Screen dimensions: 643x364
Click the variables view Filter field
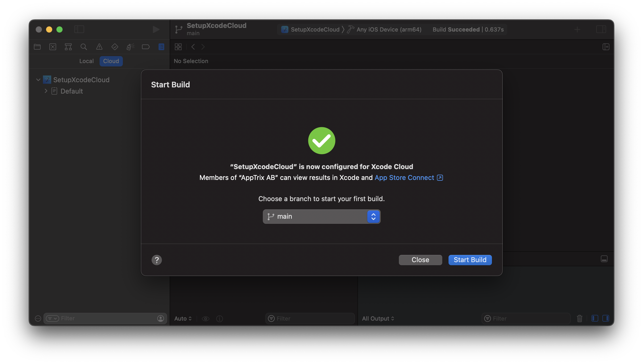click(x=310, y=318)
